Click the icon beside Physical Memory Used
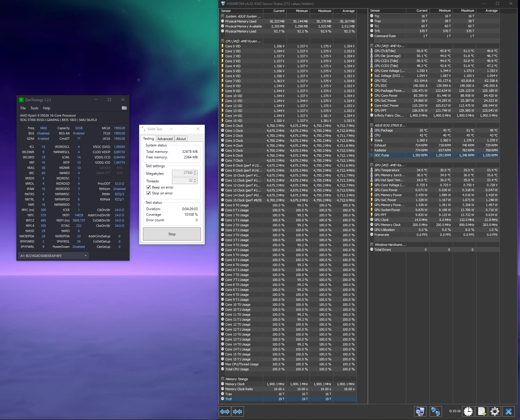 pyautogui.click(x=223, y=21)
